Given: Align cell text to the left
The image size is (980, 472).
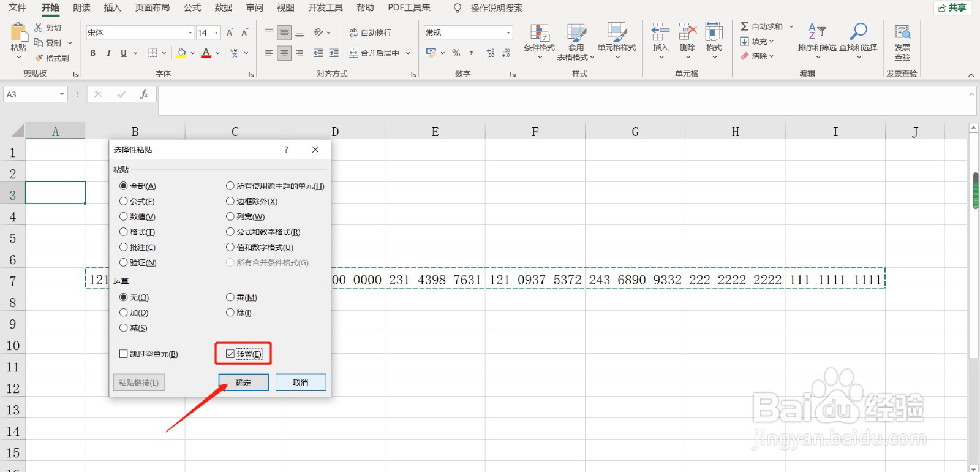Looking at the screenshot, I should click(269, 53).
